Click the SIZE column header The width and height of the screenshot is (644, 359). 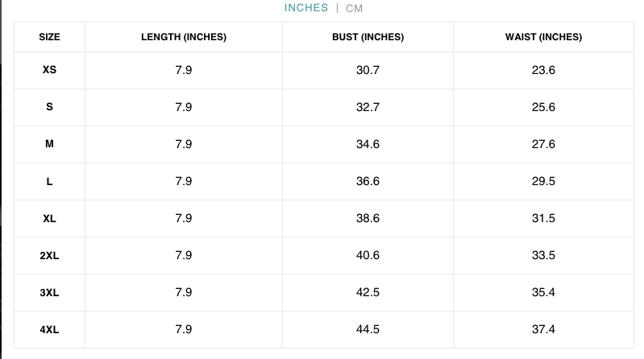[49, 37]
